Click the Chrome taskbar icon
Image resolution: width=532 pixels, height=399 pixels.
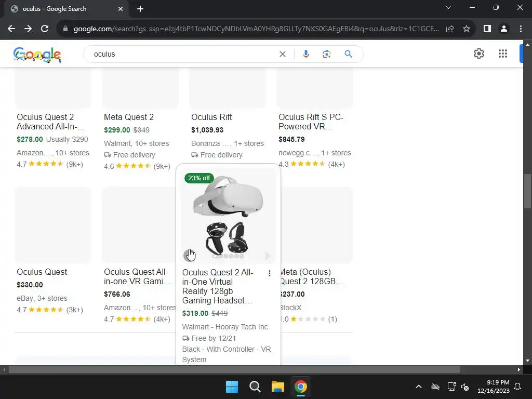301,387
